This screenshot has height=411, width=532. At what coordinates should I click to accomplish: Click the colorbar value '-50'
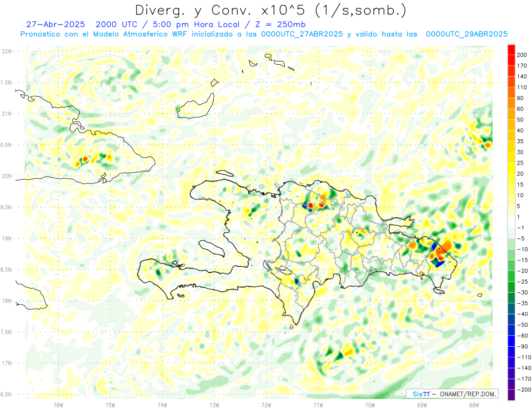click(x=523, y=325)
